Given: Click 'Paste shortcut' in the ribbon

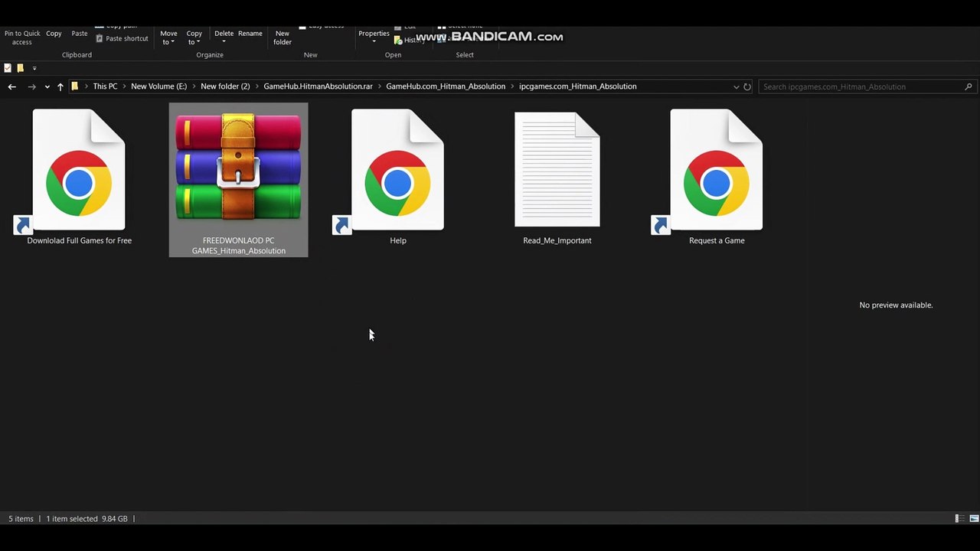Looking at the screenshot, I should tap(122, 38).
